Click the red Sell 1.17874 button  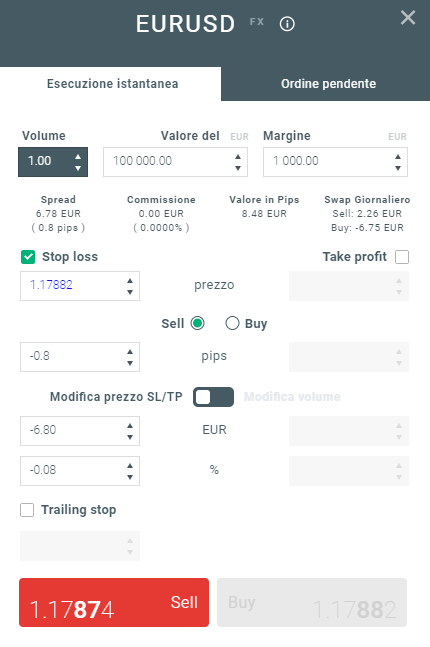coord(114,602)
